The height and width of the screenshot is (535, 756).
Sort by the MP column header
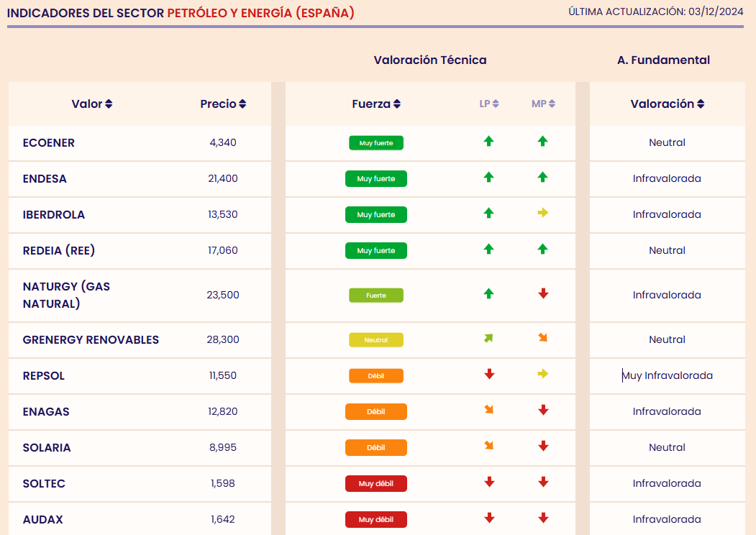pos(543,104)
